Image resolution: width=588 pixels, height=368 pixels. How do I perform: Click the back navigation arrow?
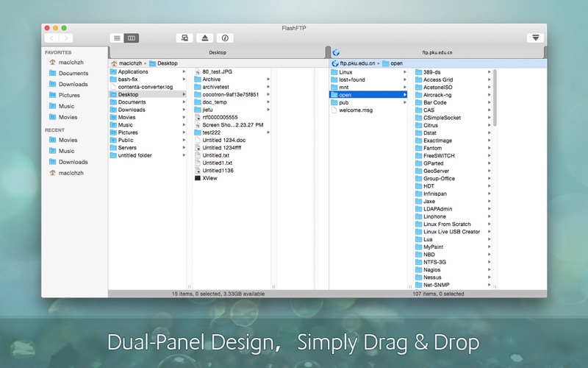(51, 38)
